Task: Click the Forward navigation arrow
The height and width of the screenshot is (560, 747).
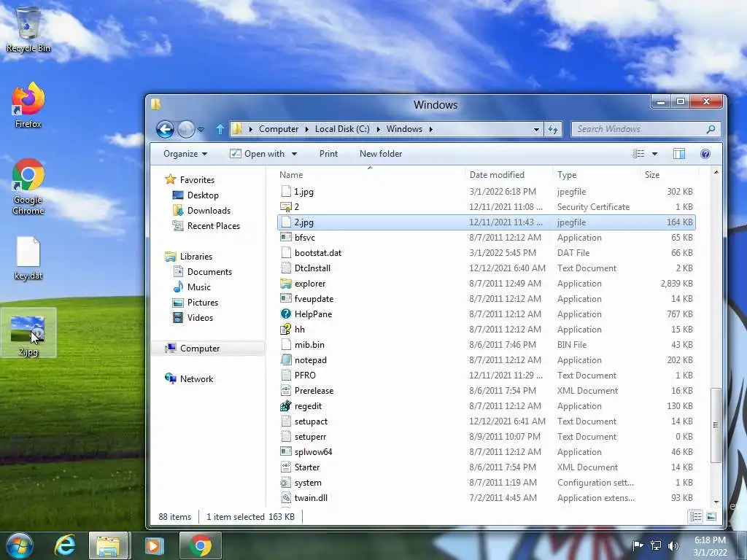Action: point(186,129)
